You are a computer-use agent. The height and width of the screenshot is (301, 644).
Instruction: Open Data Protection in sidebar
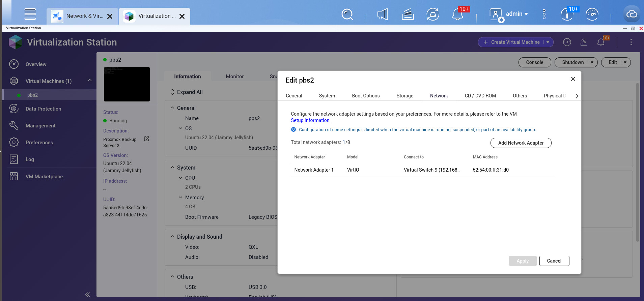[x=43, y=109]
